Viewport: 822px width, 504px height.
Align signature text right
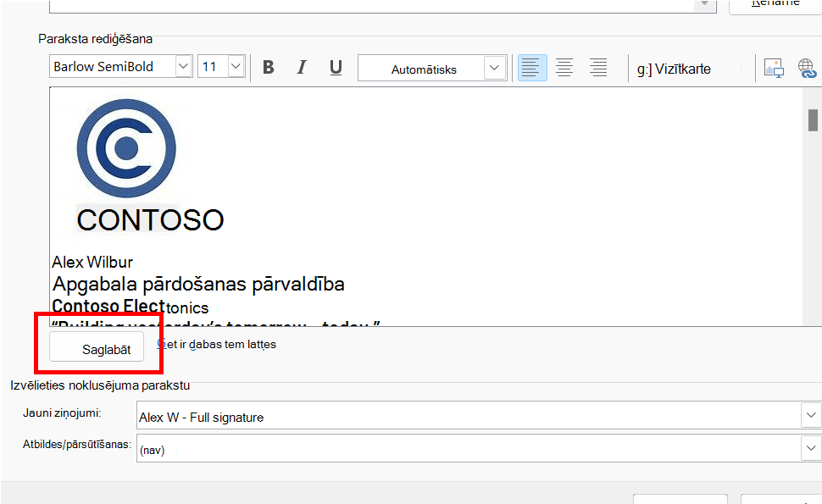pos(597,68)
